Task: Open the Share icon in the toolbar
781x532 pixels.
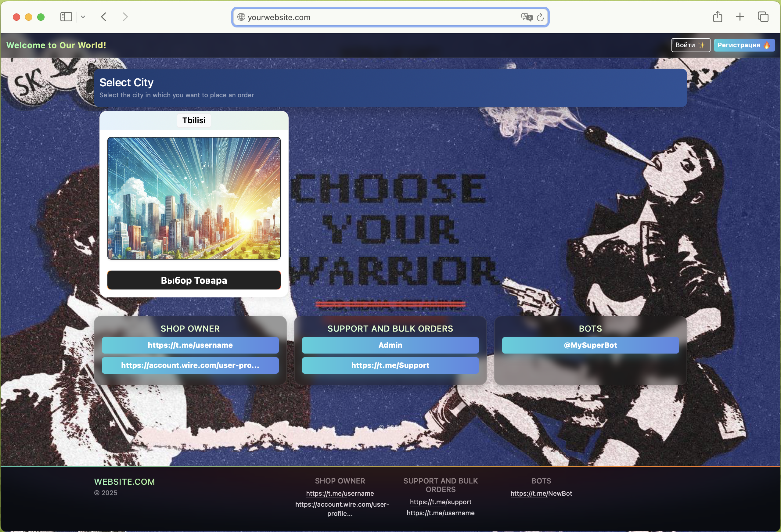Action: 718,17
